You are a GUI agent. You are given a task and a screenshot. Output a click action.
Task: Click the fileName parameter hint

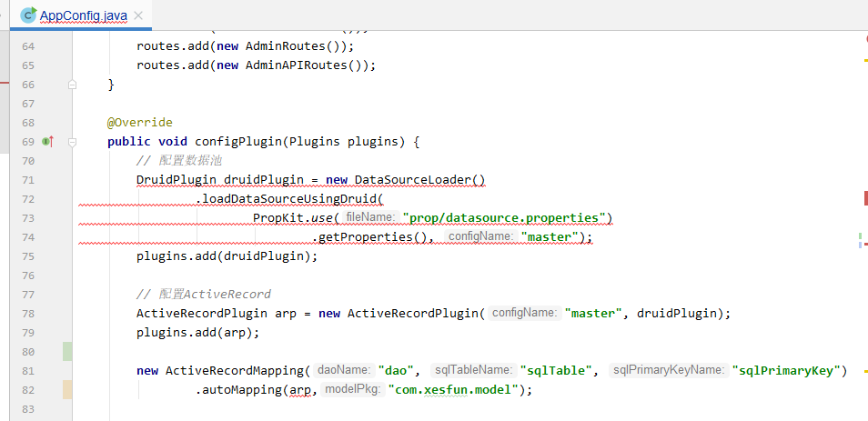click(370, 217)
